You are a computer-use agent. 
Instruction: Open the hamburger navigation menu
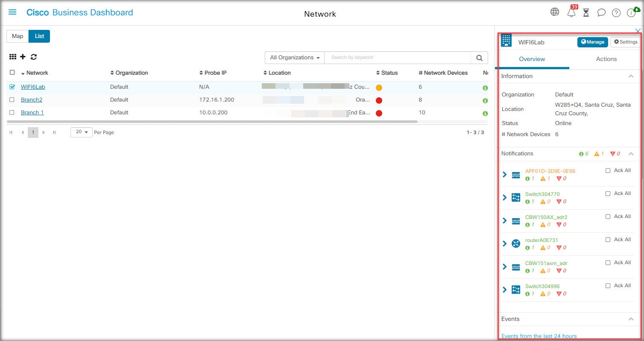[x=12, y=12]
